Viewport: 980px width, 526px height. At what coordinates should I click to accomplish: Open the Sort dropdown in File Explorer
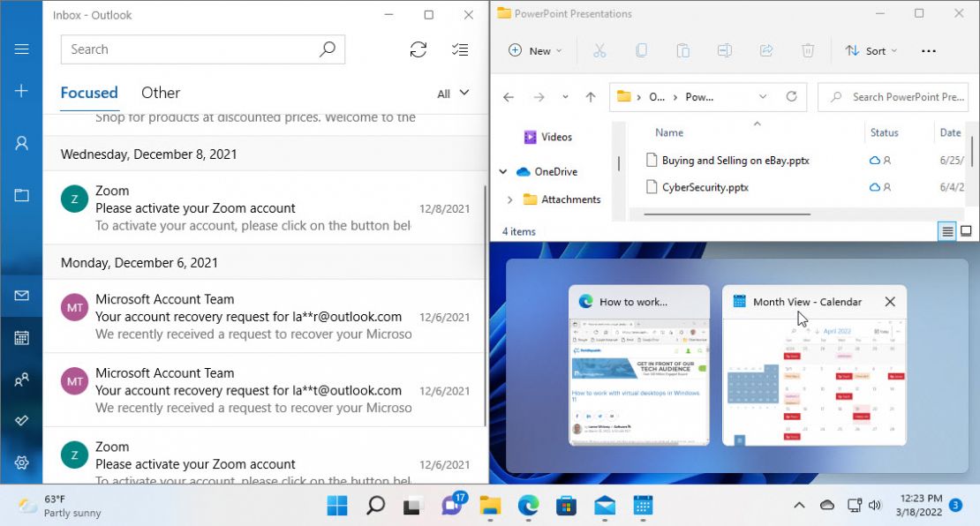tap(871, 50)
